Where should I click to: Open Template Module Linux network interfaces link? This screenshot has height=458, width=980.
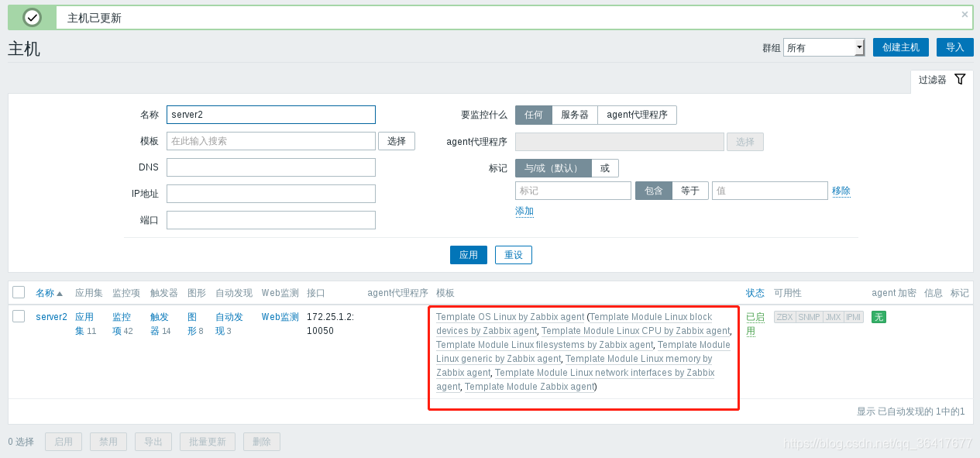pyautogui.click(x=575, y=380)
